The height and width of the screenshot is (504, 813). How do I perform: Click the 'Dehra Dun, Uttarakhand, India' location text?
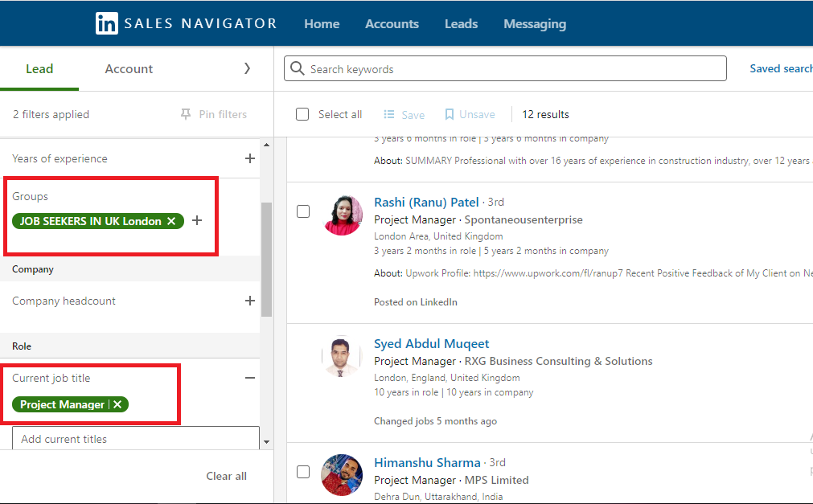coord(438,496)
